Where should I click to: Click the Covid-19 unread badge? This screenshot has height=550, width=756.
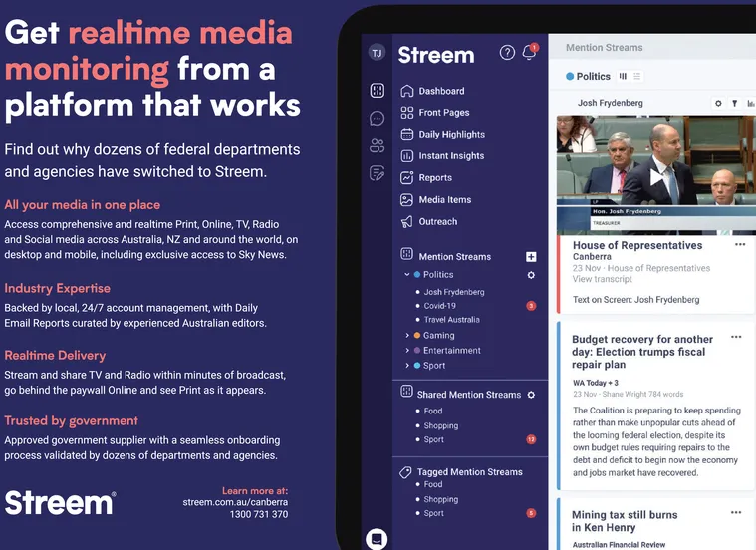tap(531, 306)
